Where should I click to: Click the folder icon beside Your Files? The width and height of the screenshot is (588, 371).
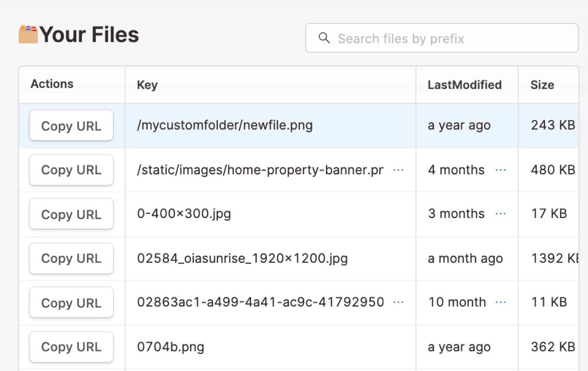28,34
